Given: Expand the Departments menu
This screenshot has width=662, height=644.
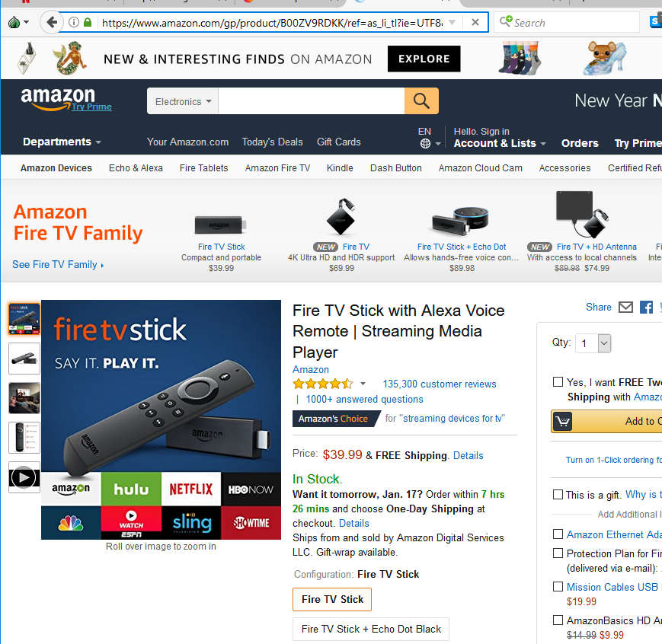Looking at the screenshot, I should click(62, 142).
